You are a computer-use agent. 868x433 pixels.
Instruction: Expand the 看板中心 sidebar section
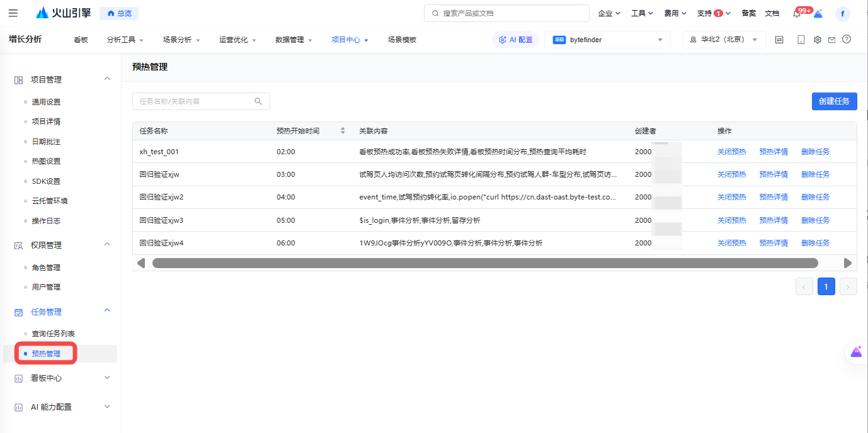[x=107, y=378]
